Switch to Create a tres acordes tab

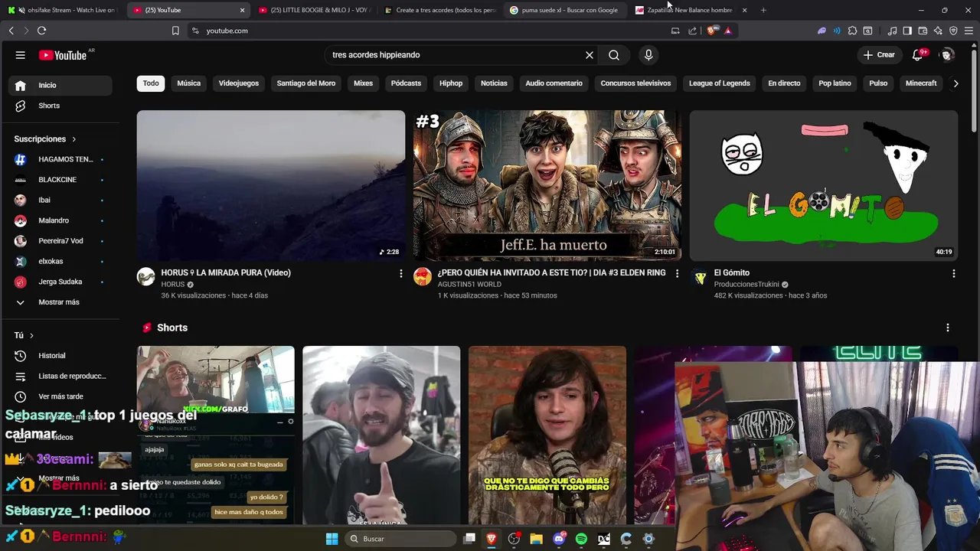click(440, 10)
